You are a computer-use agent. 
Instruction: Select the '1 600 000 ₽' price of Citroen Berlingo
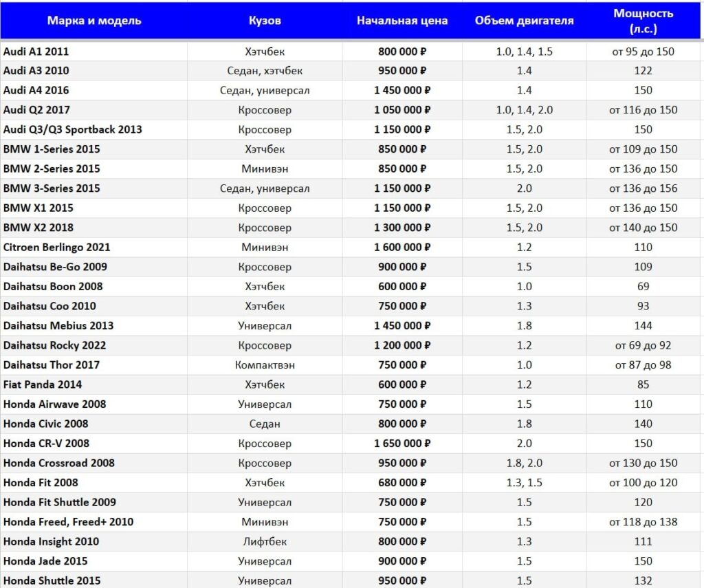tap(402, 248)
